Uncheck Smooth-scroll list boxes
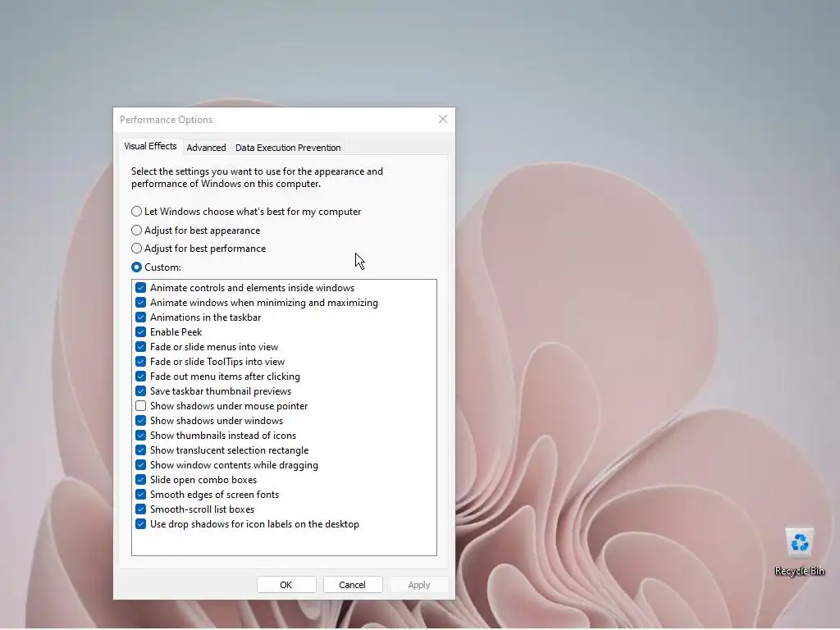The height and width of the screenshot is (630, 840). tap(140, 509)
